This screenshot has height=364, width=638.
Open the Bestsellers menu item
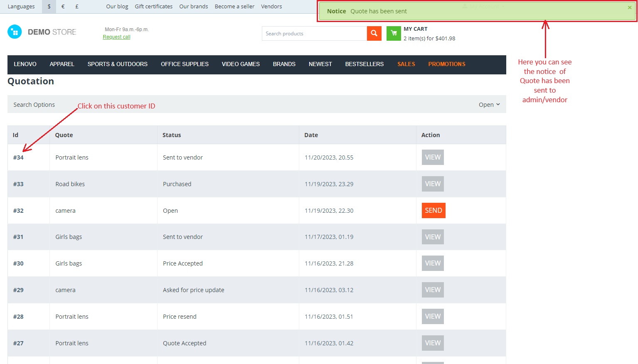coord(365,64)
